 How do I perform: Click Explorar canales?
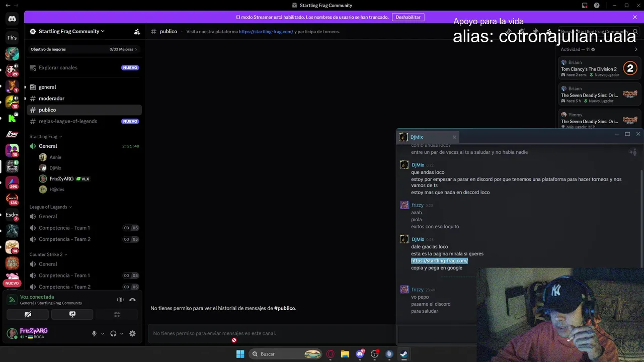point(85,67)
